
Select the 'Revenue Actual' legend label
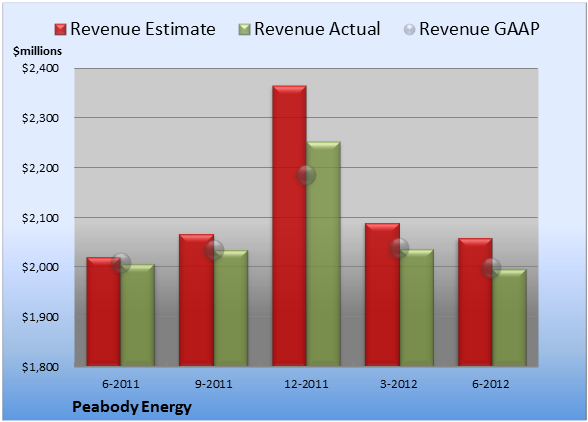(317, 29)
